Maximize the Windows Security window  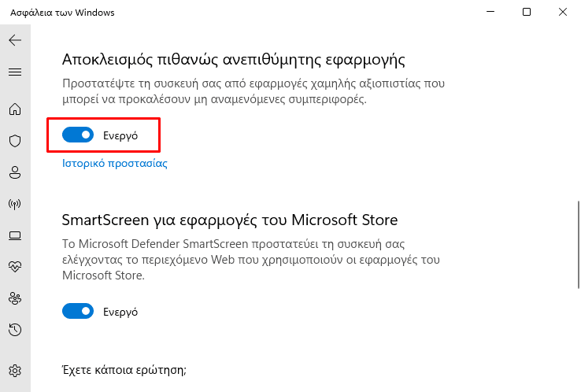click(527, 13)
